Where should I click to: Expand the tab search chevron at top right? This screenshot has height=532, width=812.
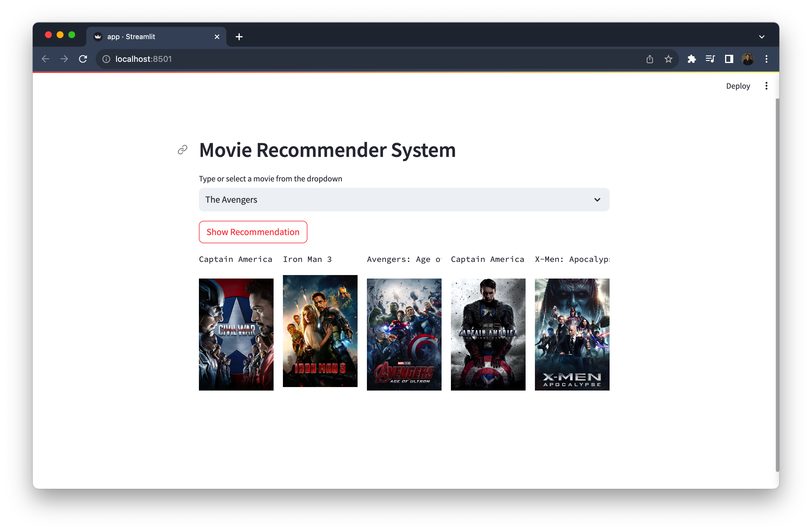(762, 36)
